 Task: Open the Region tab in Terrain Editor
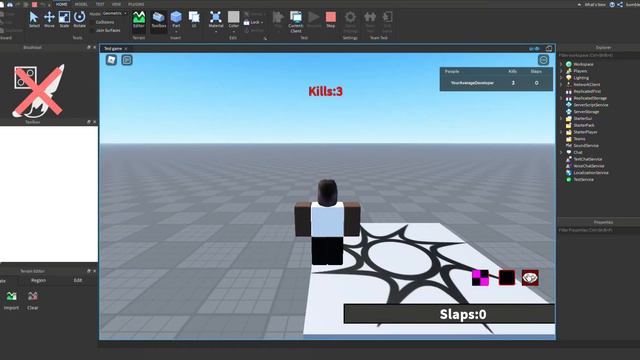point(38,280)
